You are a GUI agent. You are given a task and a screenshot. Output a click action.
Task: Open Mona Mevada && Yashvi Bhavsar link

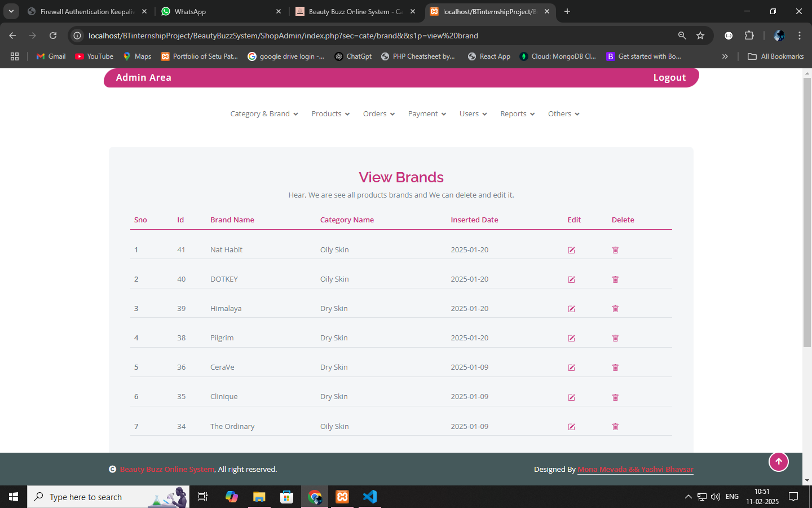636,470
